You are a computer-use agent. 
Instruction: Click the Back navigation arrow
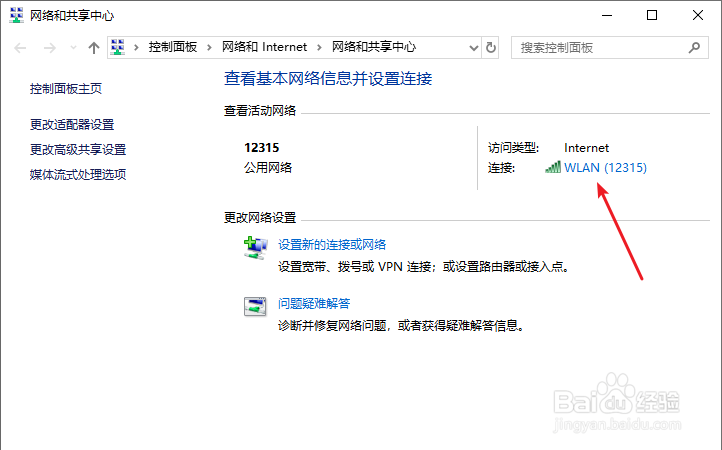[20, 47]
